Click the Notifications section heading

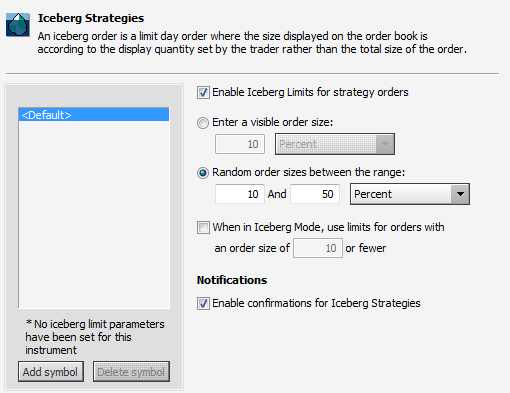(x=232, y=280)
